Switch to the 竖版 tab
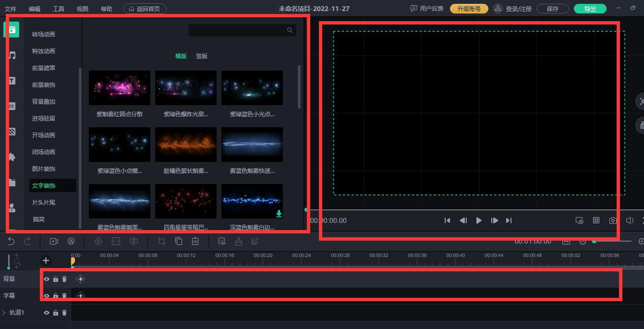Viewport: 644px width, 329px height. (x=201, y=56)
